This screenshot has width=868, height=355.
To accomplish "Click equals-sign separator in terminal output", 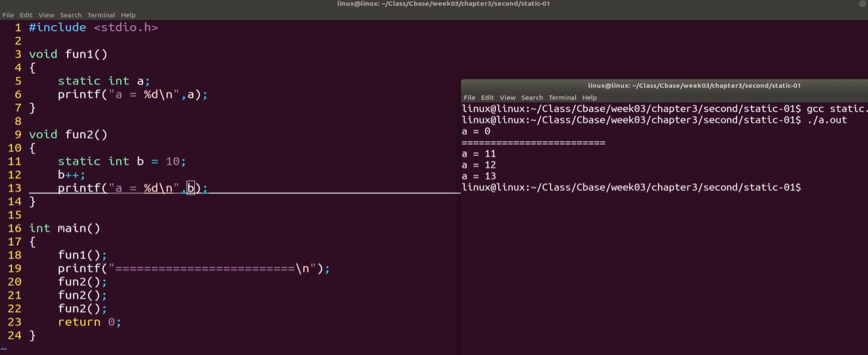I will tap(533, 142).
